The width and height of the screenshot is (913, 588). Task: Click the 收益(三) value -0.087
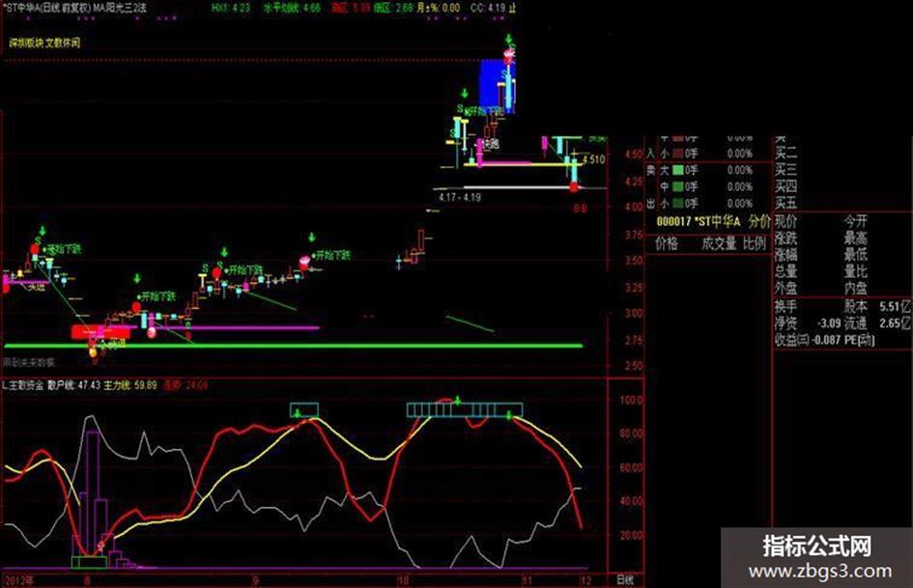824,340
